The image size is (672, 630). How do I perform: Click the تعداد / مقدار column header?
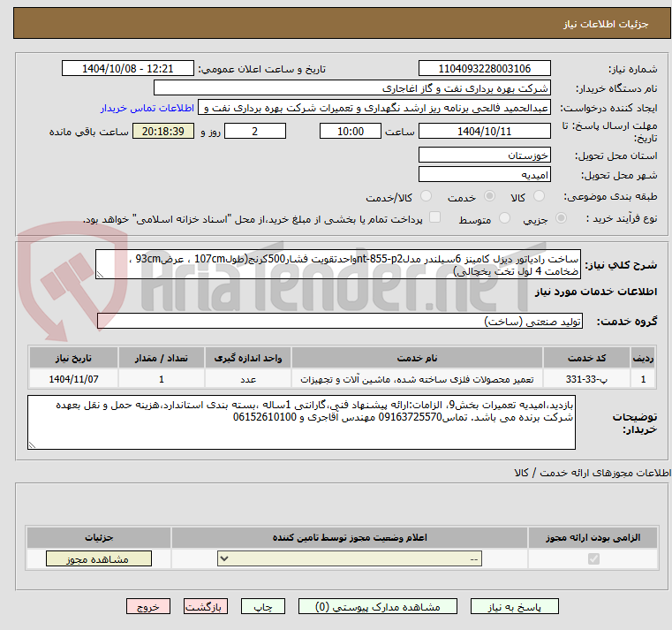pyautogui.click(x=161, y=358)
